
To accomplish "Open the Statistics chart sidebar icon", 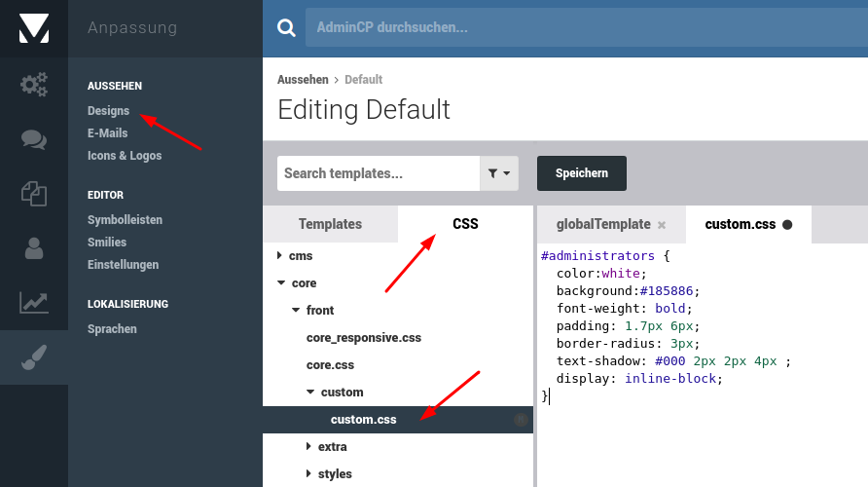I will tap(34, 303).
